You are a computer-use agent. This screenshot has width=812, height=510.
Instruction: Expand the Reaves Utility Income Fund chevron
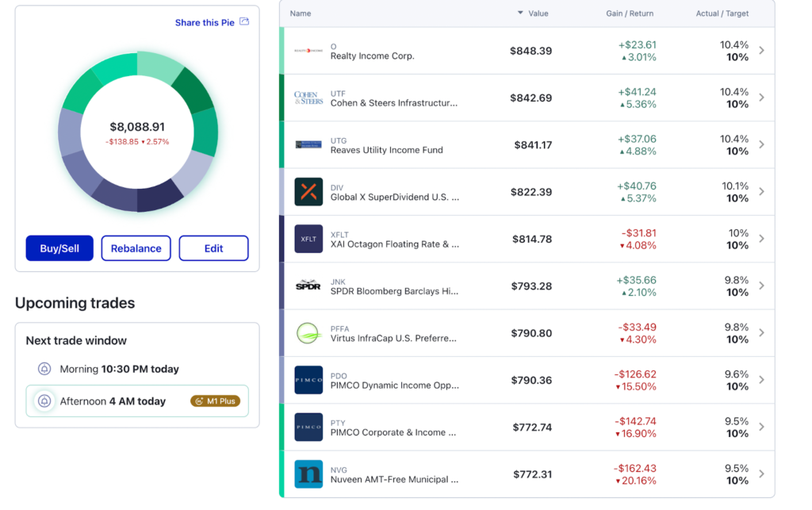point(761,144)
